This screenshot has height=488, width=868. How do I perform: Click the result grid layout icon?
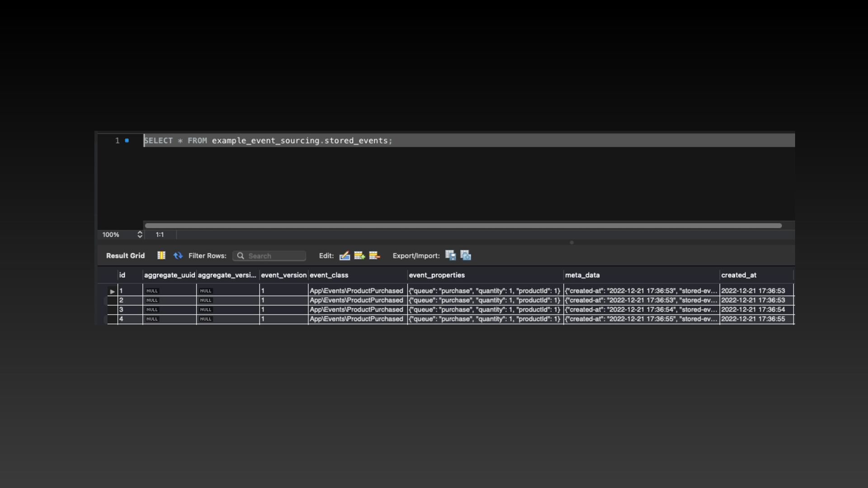pyautogui.click(x=161, y=256)
